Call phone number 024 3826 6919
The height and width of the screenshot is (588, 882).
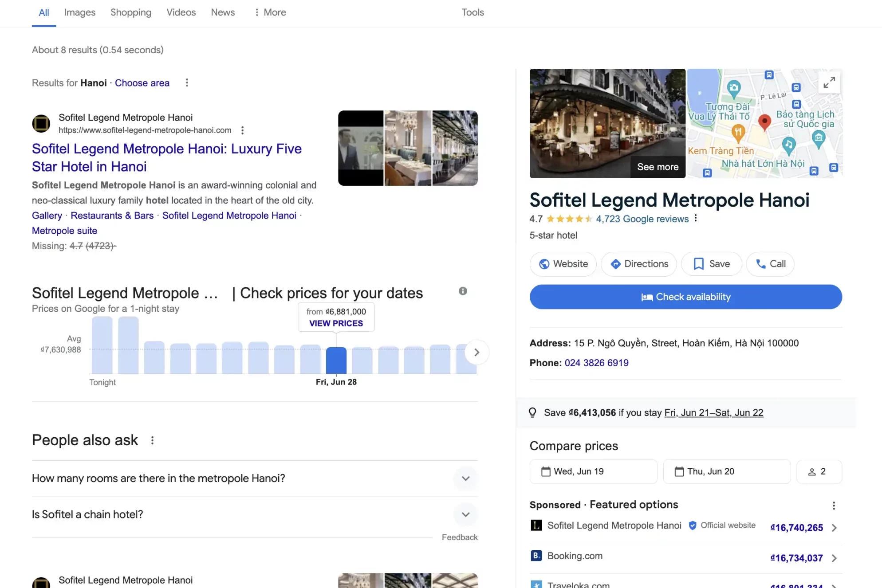pos(596,363)
